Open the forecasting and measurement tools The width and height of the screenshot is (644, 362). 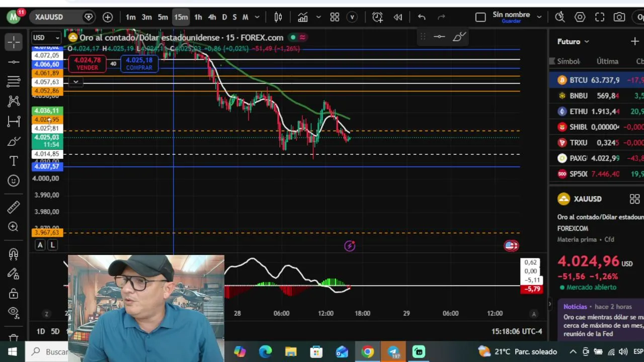[14, 121]
